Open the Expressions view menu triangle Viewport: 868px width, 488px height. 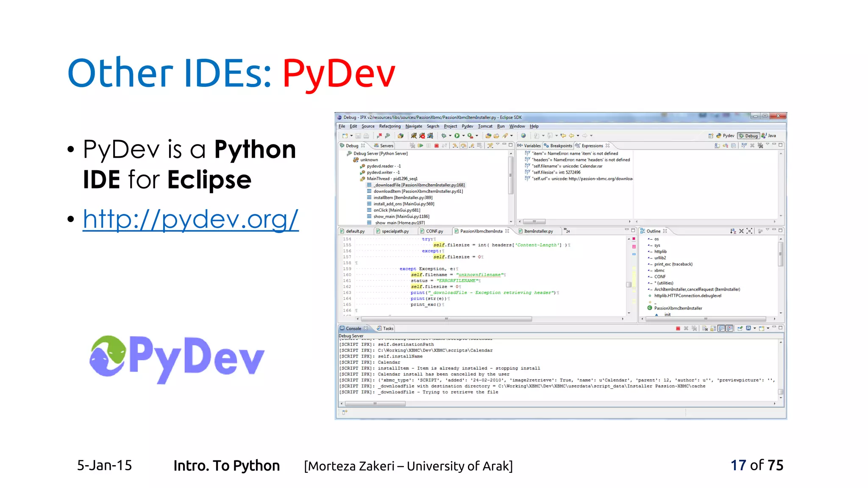[768, 144]
